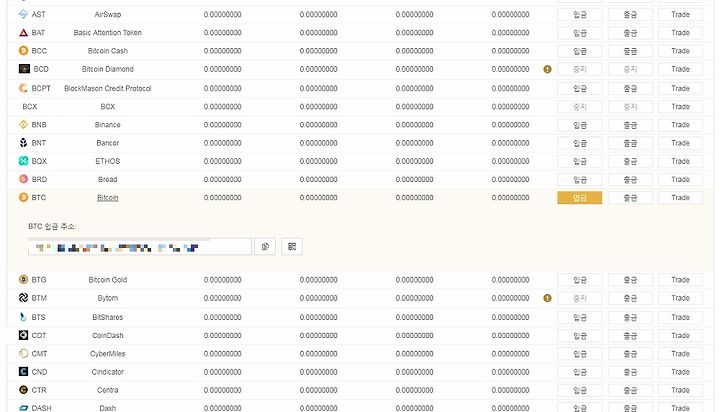This screenshot has height=412, width=720.
Task: Open deposit (입금) for CDT CoinDash
Action: pyautogui.click(x=579, y=336)
